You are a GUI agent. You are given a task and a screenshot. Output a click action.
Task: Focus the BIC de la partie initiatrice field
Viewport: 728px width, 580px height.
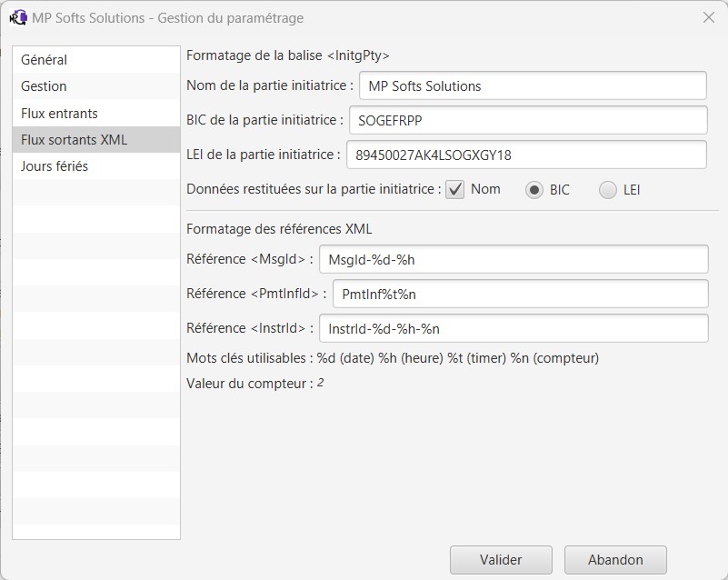click(528, 120)
